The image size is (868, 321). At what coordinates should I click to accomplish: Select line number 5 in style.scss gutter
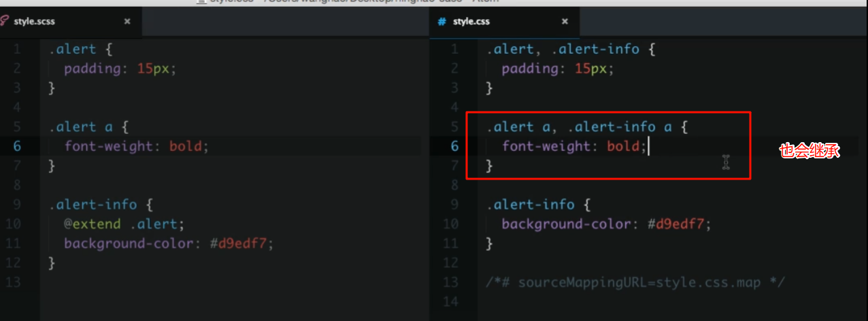pyautogui.click(x=16, y=126)
